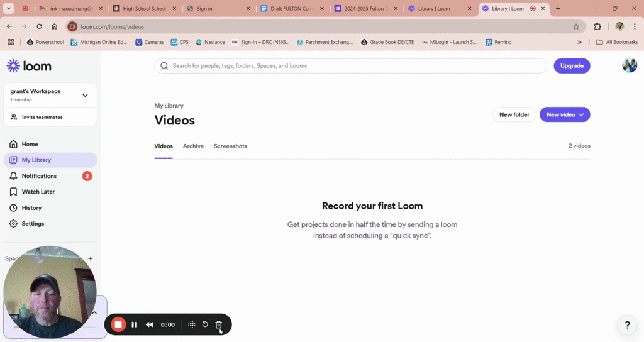The image size is (644, 342).
Task: Open the Remind bookmark
Action: tap(499, 42)
